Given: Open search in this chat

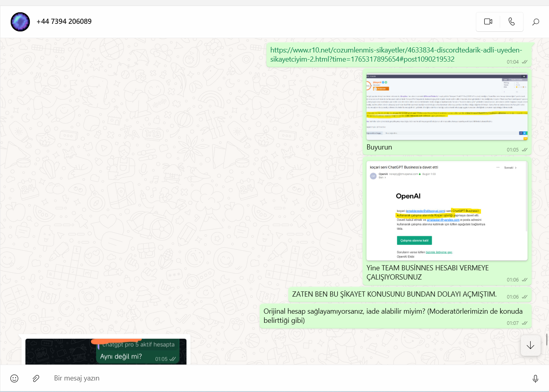Looking at the screenshot, I should [536, 21].
